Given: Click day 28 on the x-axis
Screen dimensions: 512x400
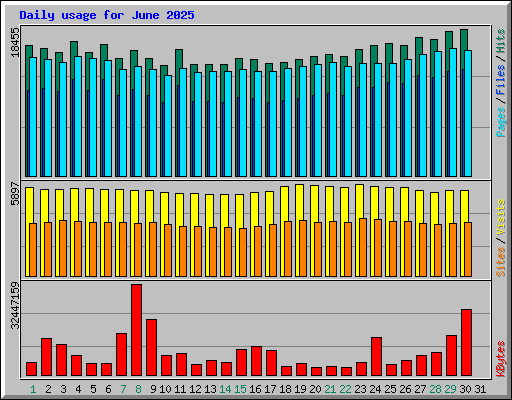Looking at the screenshot, I should (435, 389).
